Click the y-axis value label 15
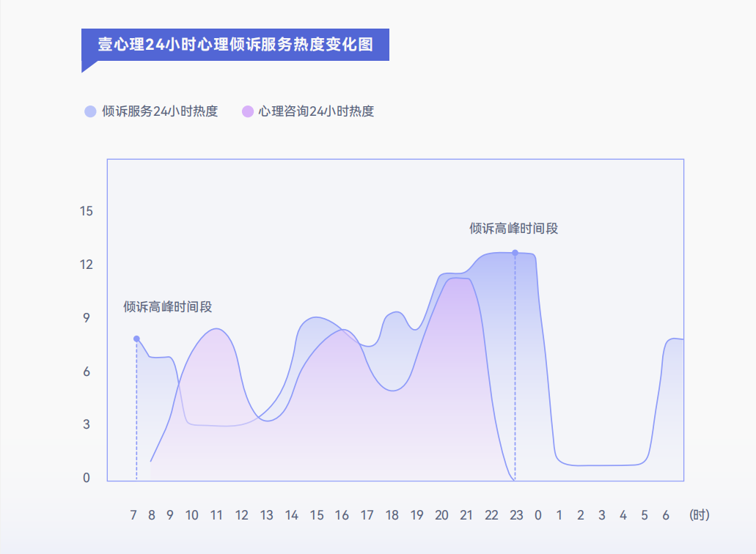The image size is (756, 554). [x=87, y=211]
